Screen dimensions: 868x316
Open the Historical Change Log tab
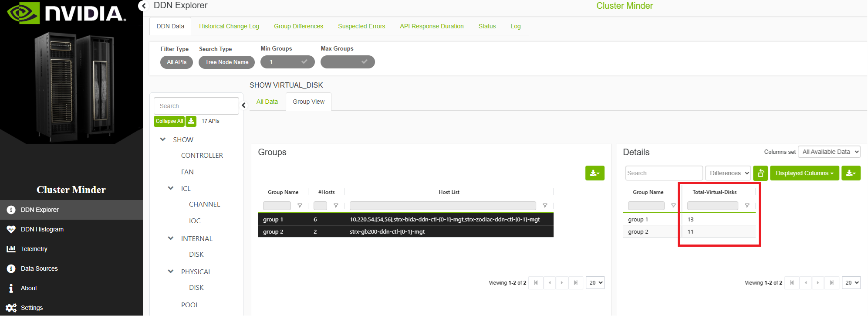pyautogui.click(x=229, y=26)
